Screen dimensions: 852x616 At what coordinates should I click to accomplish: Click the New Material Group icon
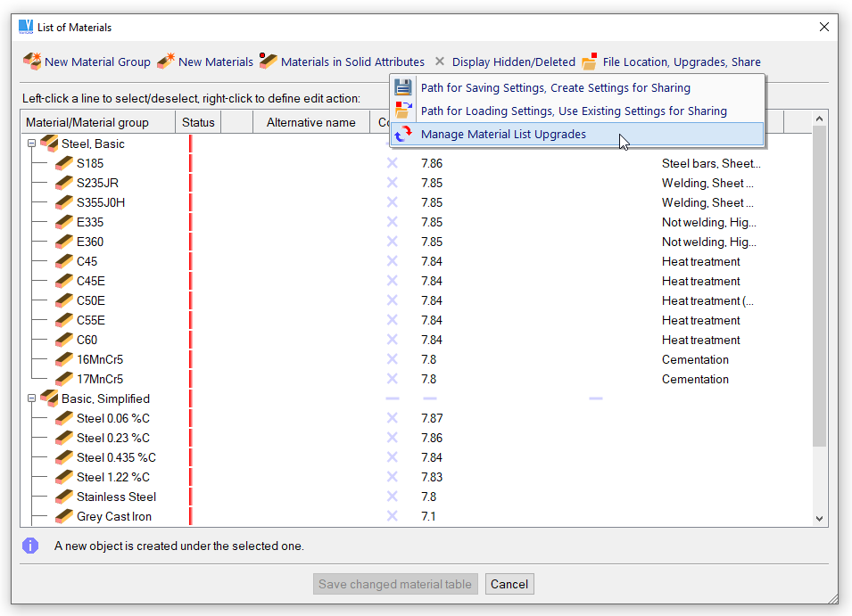(x=32, y=62)
